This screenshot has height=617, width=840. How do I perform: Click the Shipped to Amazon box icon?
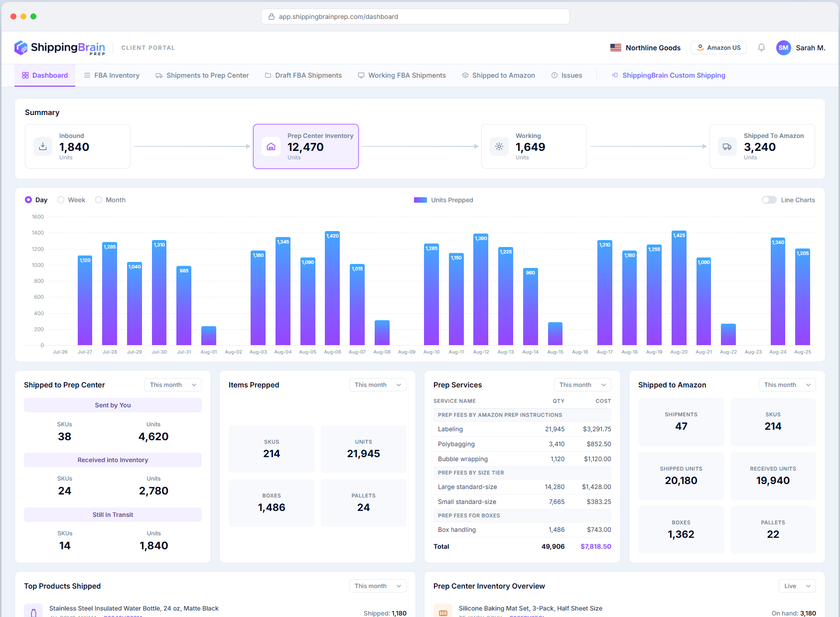click(x=465, y=75)
